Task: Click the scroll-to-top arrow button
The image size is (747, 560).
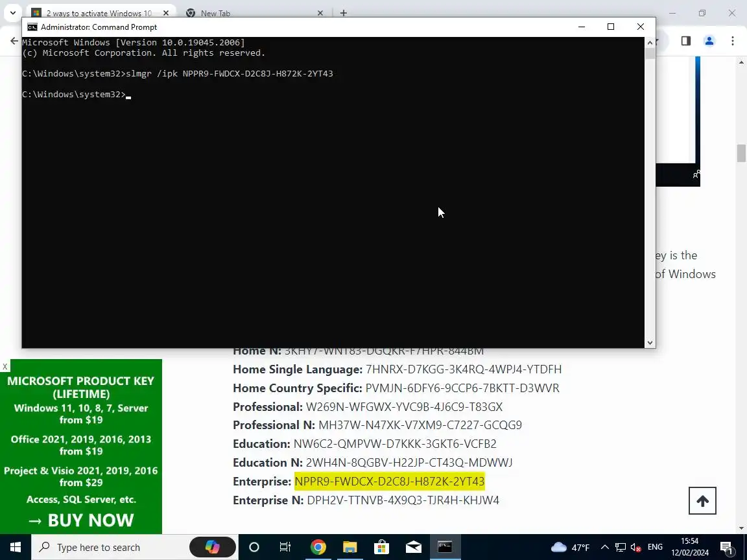Action: pyautogui.click(x=702, y=500)
